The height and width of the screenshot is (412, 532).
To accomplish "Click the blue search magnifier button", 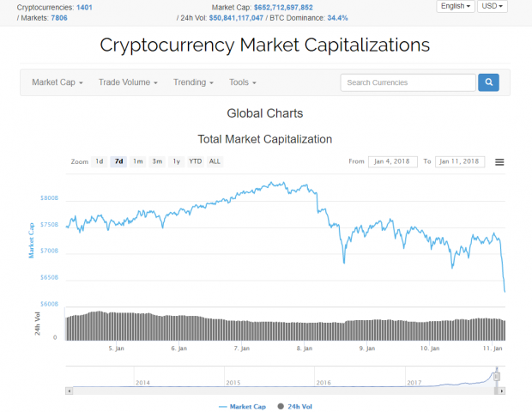I will (x=488, y=82).
